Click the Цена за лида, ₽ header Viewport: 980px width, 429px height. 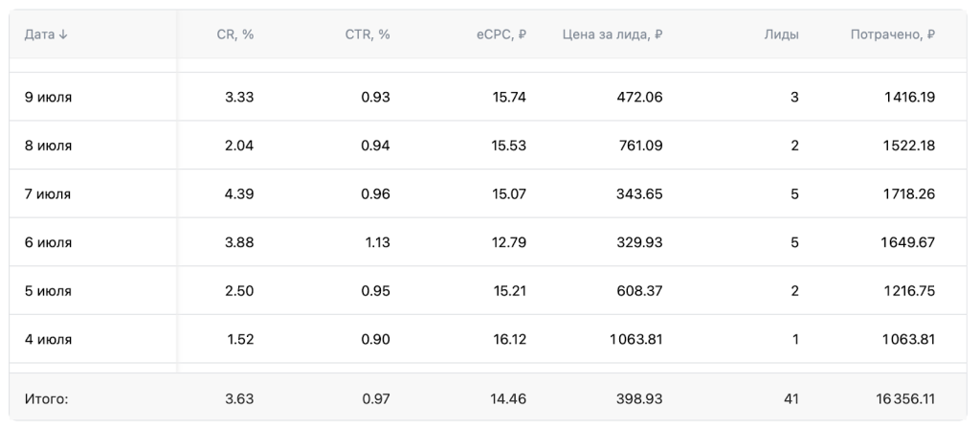[612, 34]
